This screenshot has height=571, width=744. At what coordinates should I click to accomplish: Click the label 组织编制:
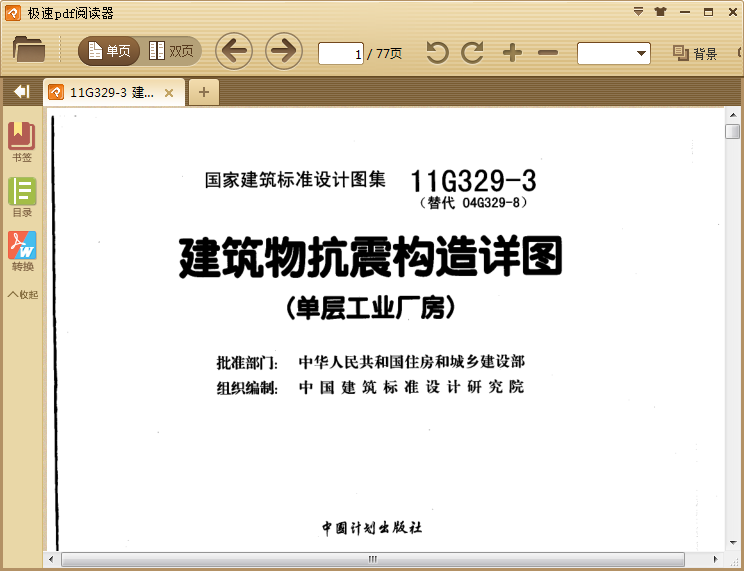pyautogui.click(x=247, y=388)
